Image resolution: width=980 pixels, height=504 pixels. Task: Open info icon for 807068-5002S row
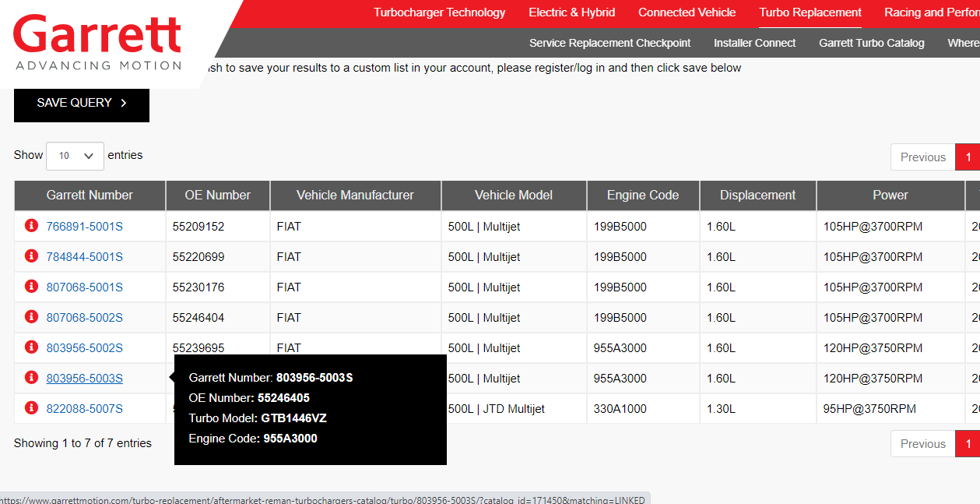point(31,317)
